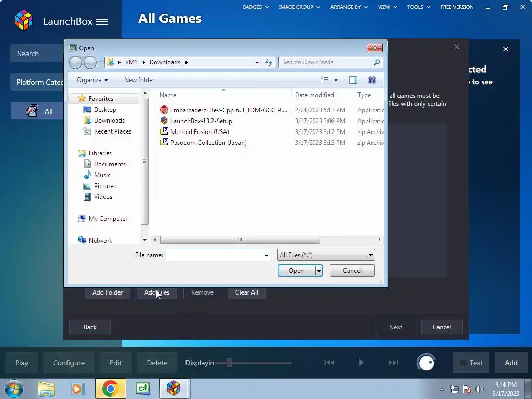Skip to next music track
The image size is (532, 399).
[394, 362]
